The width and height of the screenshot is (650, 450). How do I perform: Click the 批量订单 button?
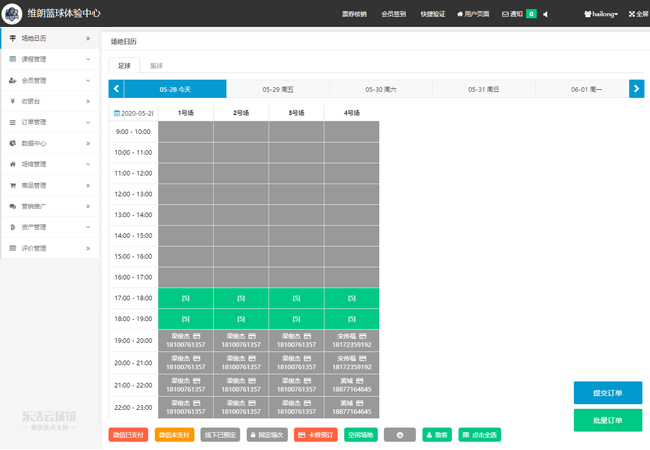607,420
